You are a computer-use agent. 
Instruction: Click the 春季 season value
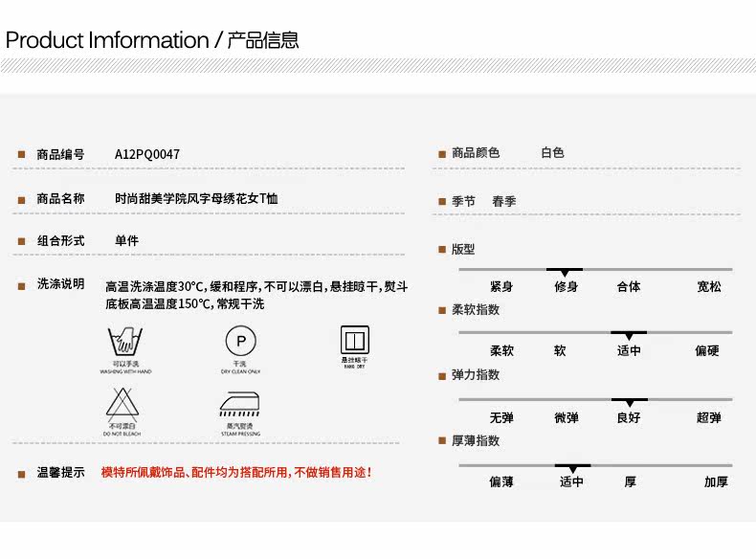pos(504,201)
